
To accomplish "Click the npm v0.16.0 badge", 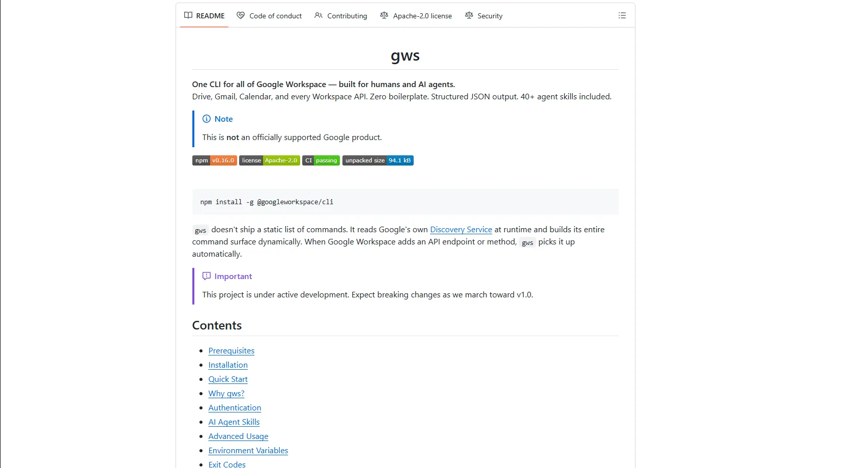I will point(214,160).
